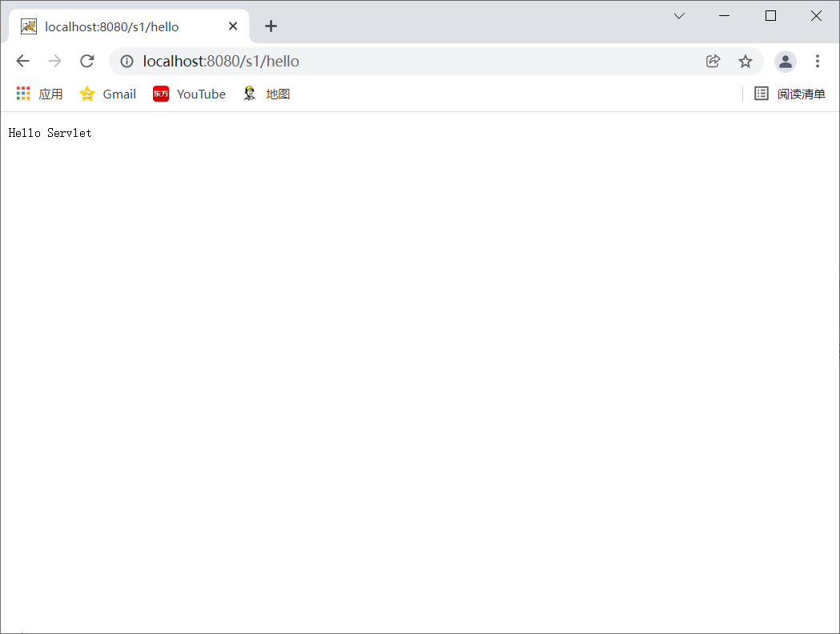Open Chrome's three-dot menu
Image resolution: width=840 pixels, height=634 pixels.
(818, 61)
